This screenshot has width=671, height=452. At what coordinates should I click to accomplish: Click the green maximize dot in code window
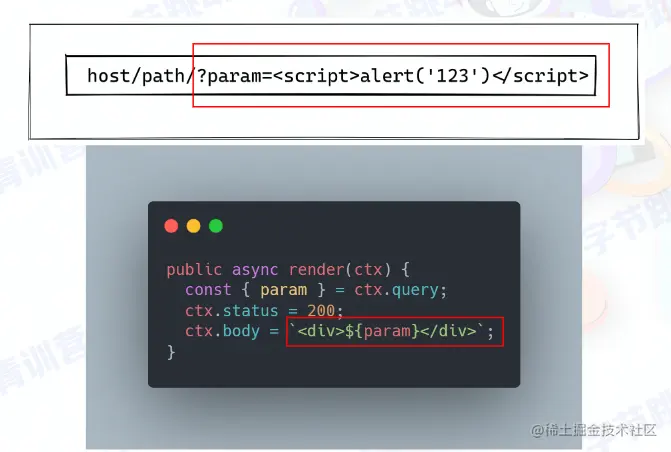[x=216, y=226]
